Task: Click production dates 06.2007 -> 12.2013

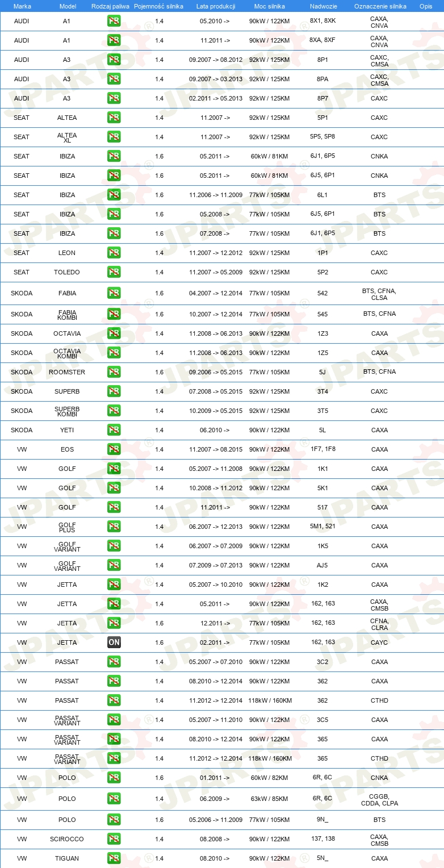Action: pyautogui.click(x=216, y=527)
